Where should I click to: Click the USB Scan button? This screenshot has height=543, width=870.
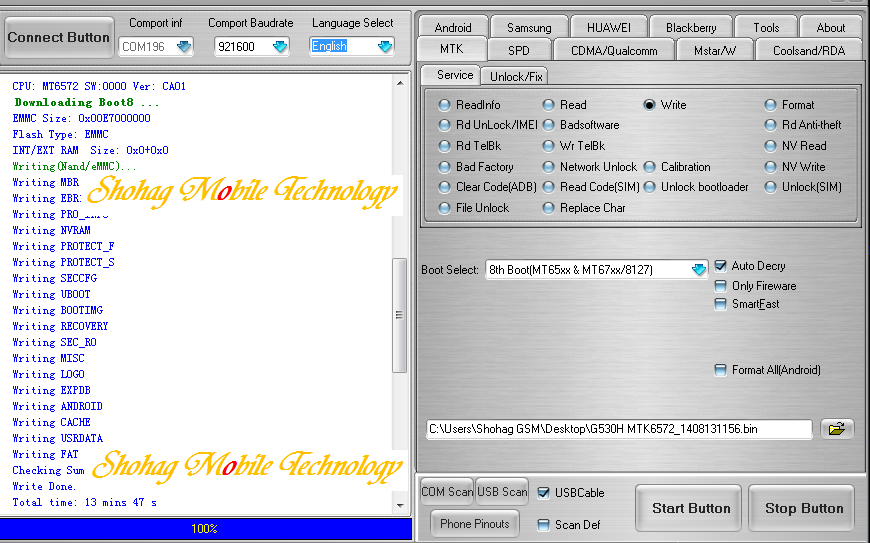pyautogui.click(x=502, y=491)
